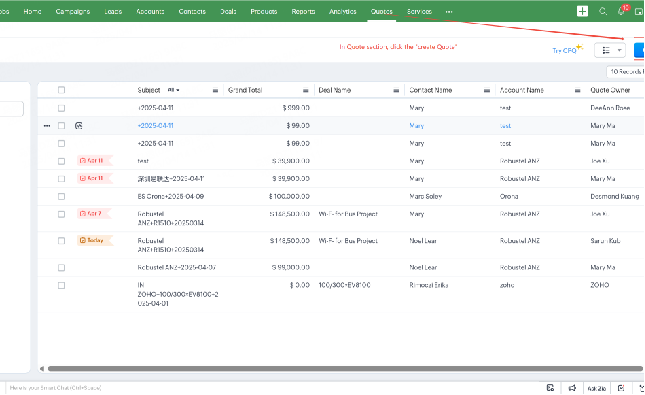Open the Analytics tab

click(x=342, y=12)
